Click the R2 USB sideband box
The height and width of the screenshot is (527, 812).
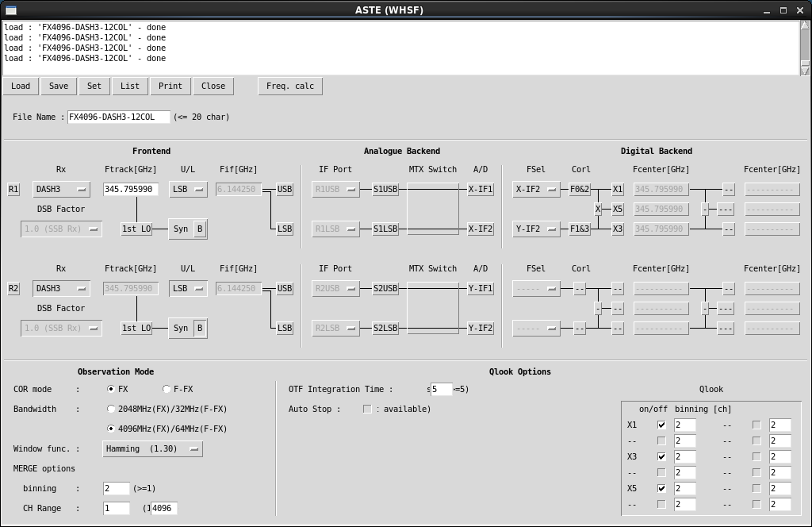(x=285, y=288)
